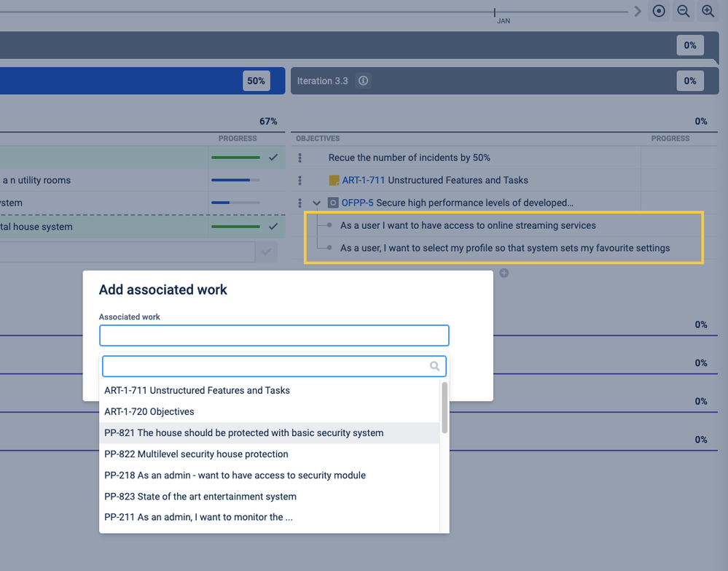Click the Iteration 3.3 header bar
Image resolution: width=728 pixels, height=571 pixels.
(505, 81)
